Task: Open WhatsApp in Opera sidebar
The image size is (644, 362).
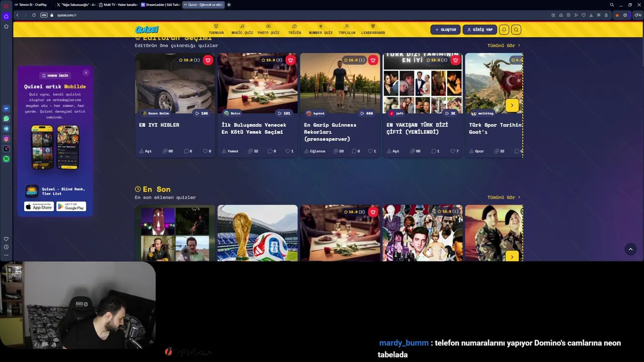Action: (6, 119)
